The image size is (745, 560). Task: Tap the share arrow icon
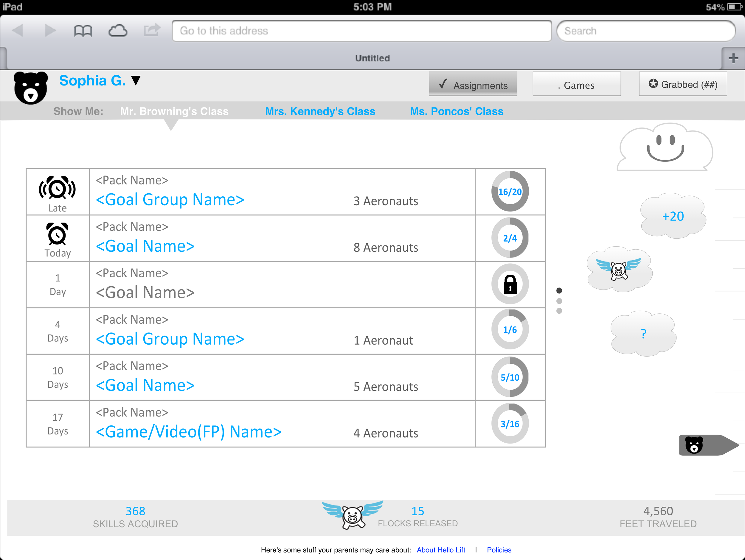[x=152, y=30]
